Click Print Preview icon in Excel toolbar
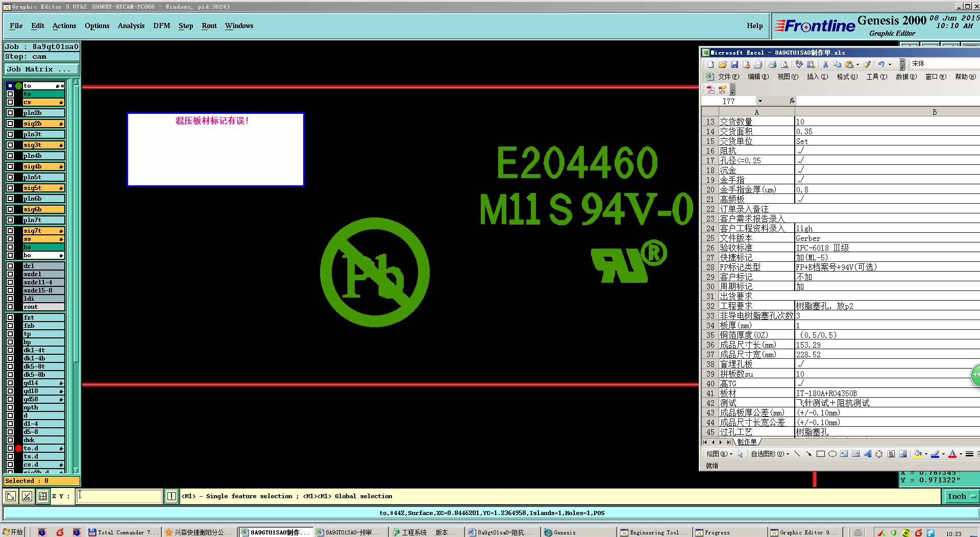Viewport: 980px width, 537px height. 785,64
